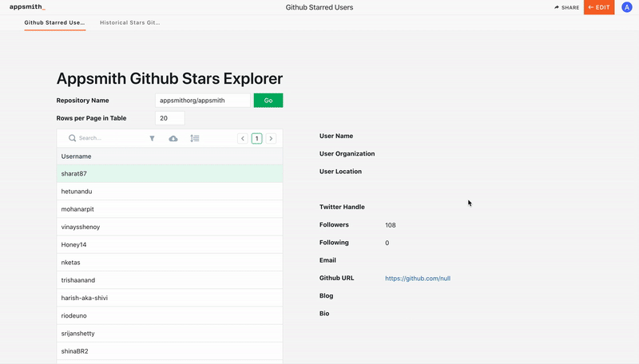Switch to Github Starred Users tab
Screen dimensions: 639x364
[54, 23]
